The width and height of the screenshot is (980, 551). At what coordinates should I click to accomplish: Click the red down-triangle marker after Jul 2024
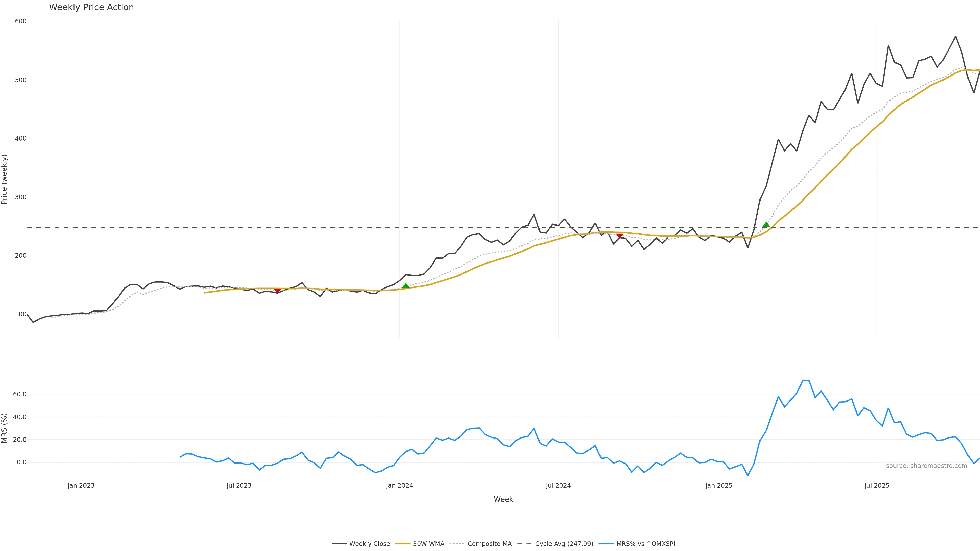coord(619,236)
